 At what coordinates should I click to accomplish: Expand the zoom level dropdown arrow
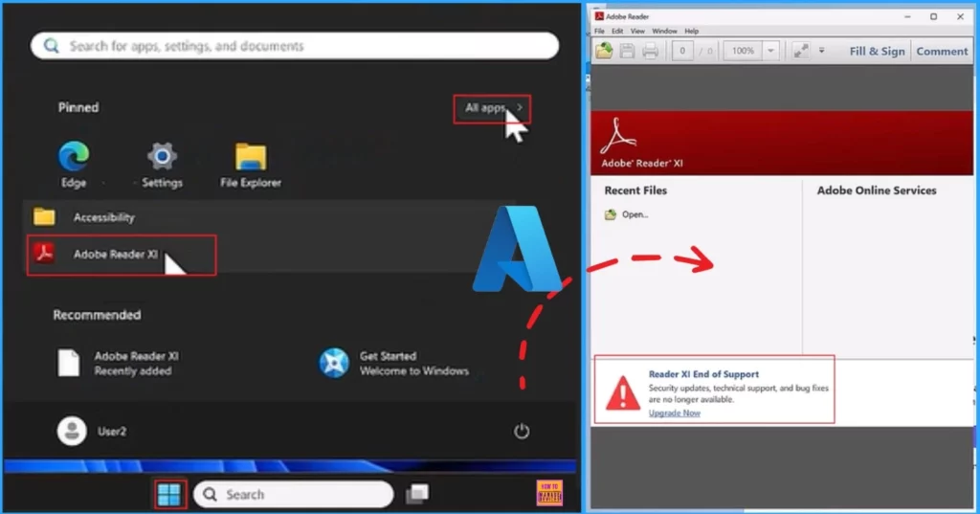pyautogui.click(x=771, y=51)
